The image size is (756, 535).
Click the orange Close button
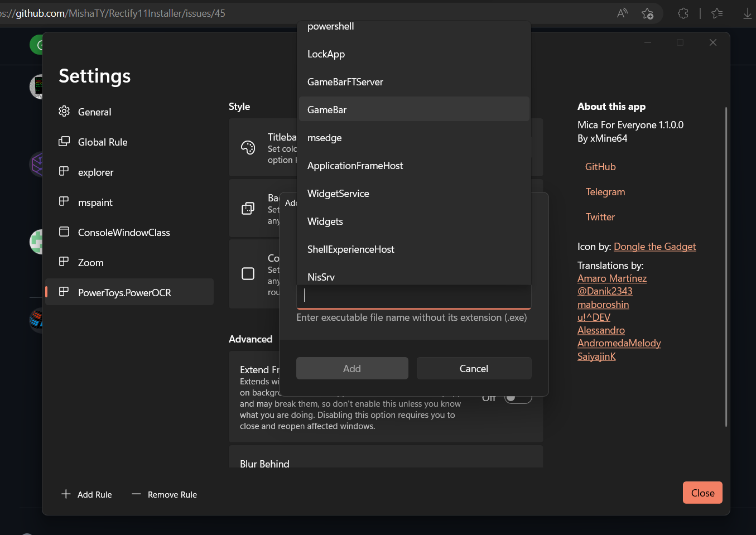[x=702, y=493]
